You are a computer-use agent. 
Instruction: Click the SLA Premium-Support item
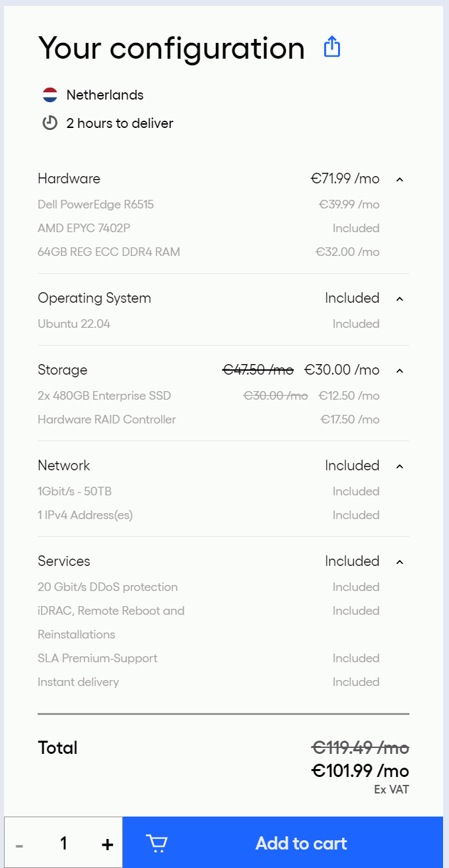tap(98, 658)
